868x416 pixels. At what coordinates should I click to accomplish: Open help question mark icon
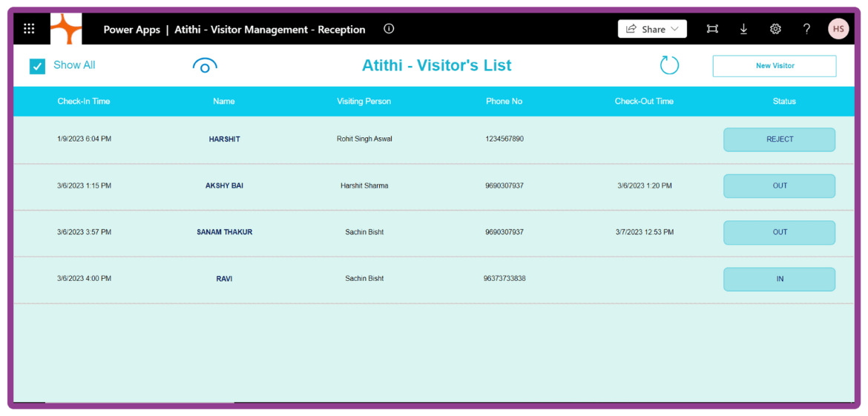[806, 29]
